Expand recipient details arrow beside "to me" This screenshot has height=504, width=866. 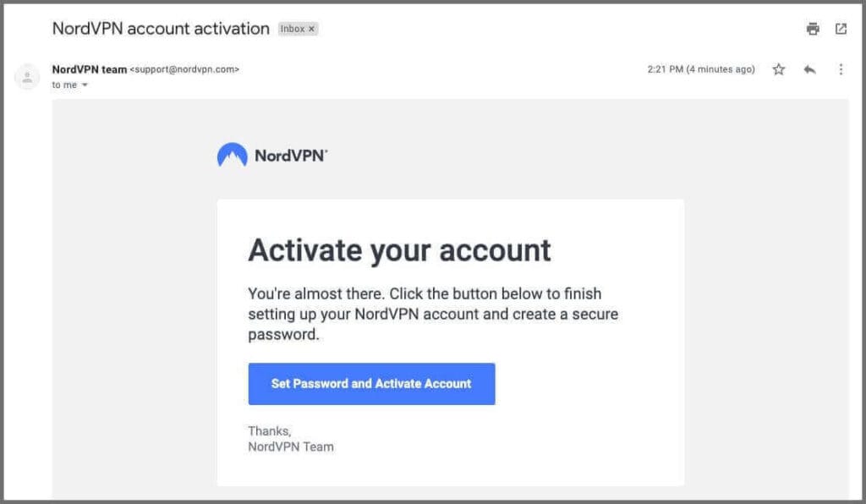85,85
